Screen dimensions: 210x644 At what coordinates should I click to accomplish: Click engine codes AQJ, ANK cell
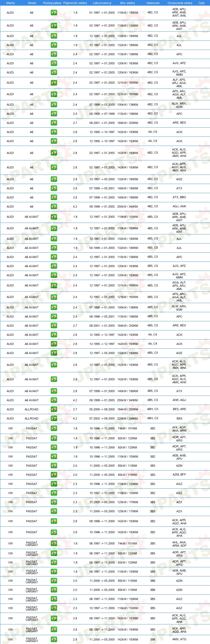179,207
